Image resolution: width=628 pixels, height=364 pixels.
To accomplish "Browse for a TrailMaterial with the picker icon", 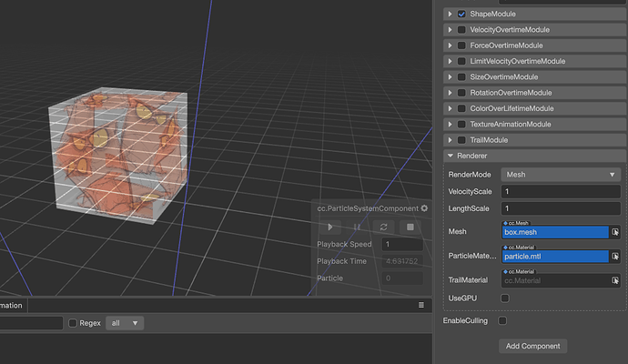I will 615,280.
